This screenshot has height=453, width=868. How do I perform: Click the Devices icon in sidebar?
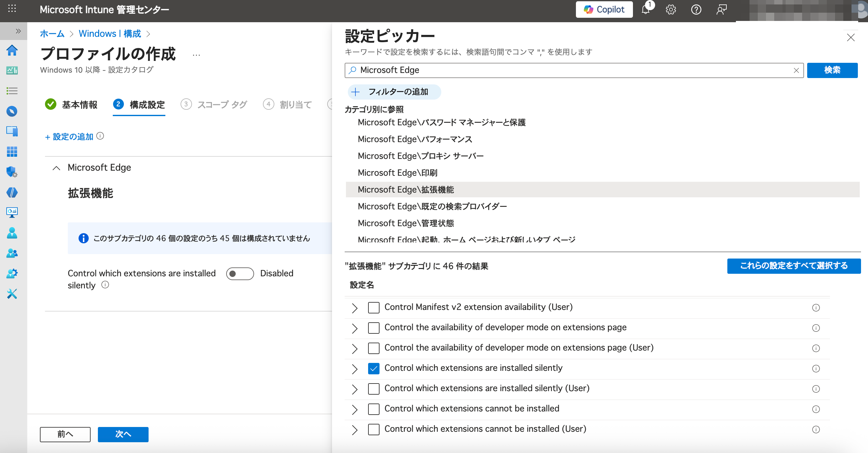pos(12,131)
